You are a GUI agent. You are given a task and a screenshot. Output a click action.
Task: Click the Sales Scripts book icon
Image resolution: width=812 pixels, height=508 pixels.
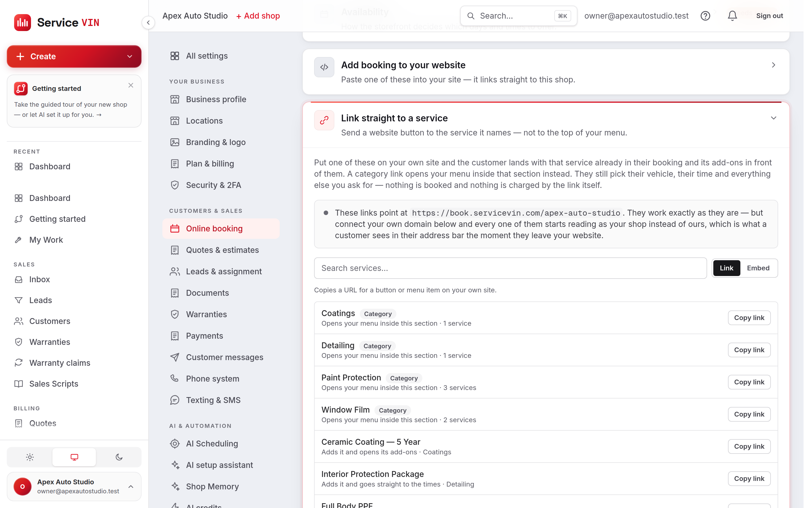[x=19, y=384]
